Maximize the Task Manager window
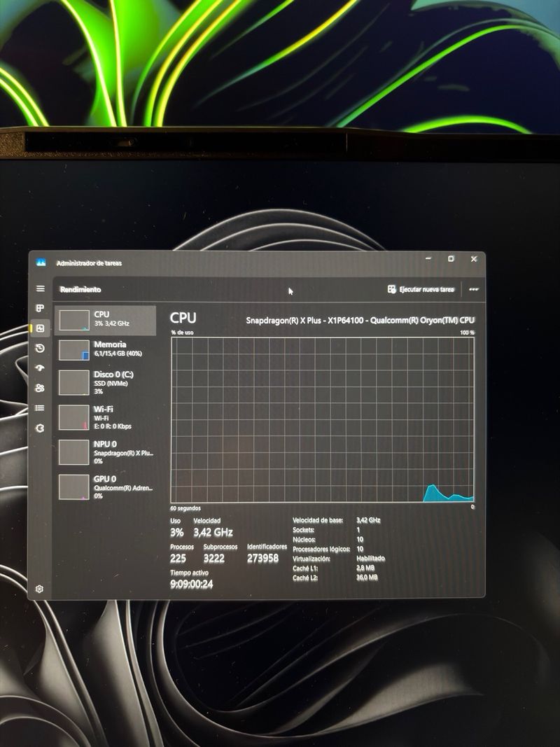560x747 pixels. coord(451,259)
